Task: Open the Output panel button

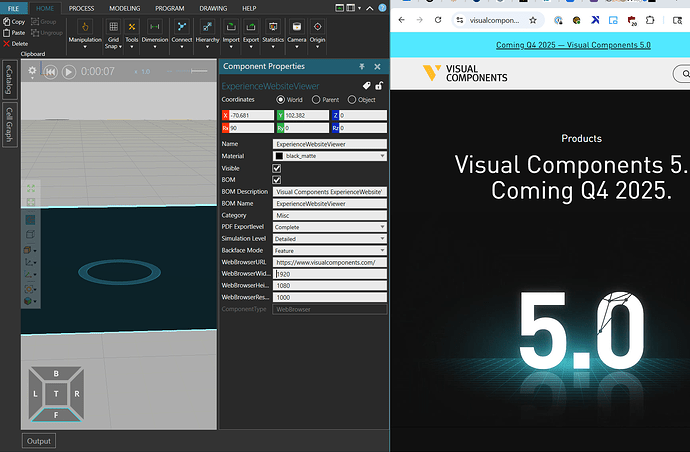Action: 39,441
